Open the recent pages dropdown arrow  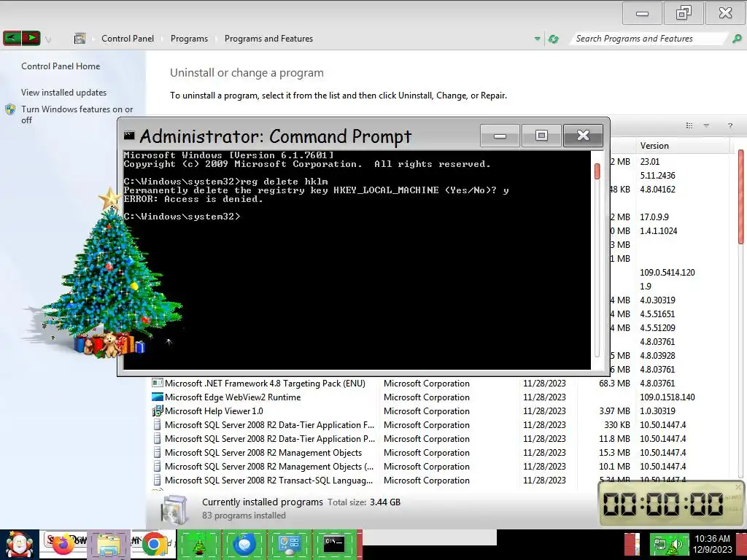pyautogui.click(x=48, y=39)
